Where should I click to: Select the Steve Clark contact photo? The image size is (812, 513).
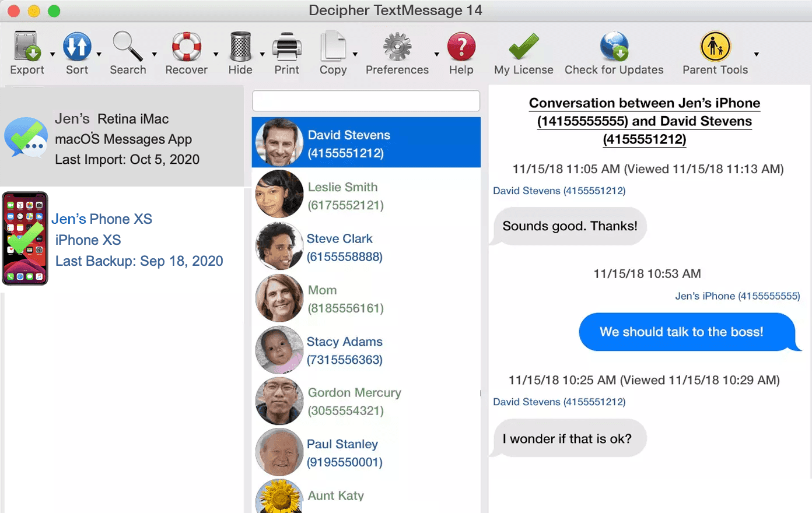(279, 246)
